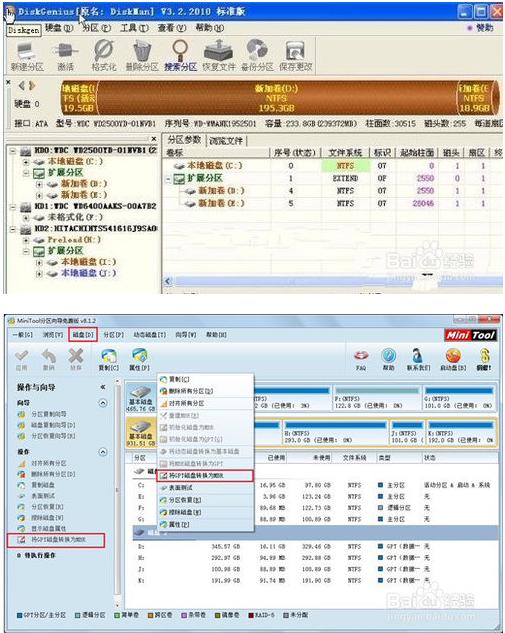Click the FAQ icon in MiniTool toolbar
This screenshot has width=505, height=633.
coord(360,356)
